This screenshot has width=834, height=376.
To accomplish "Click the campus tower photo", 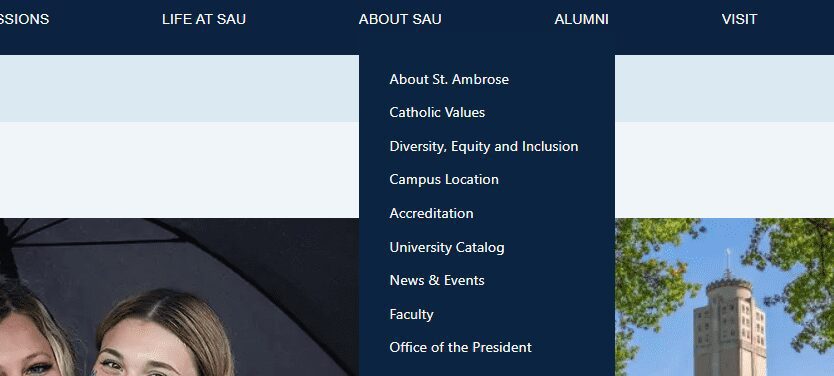I will click(724, 297).
